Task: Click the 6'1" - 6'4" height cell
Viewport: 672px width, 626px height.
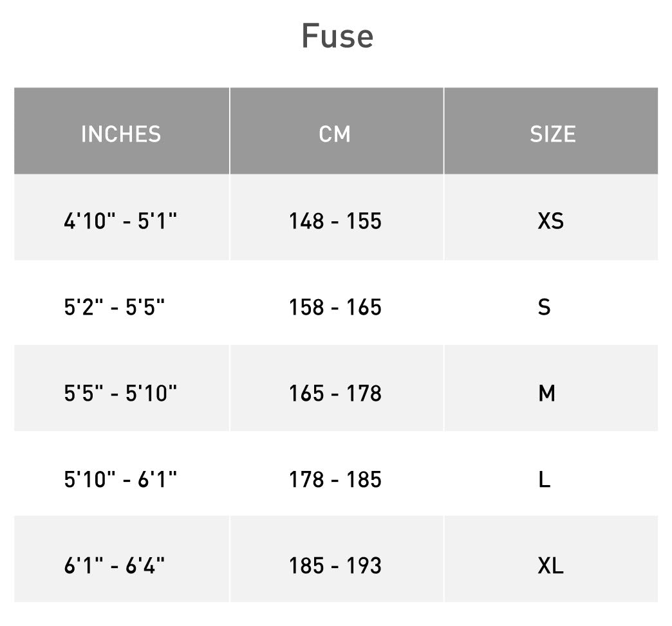Action: coord(115,566)
